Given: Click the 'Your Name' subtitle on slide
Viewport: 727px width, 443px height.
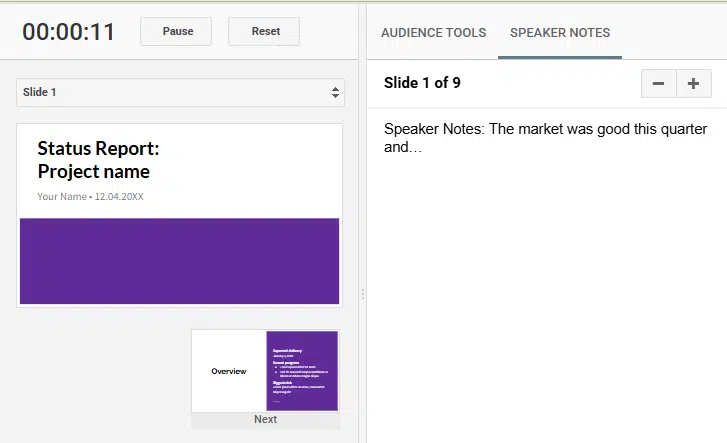Looking at the screenshot, I should [x=90, y=197].
